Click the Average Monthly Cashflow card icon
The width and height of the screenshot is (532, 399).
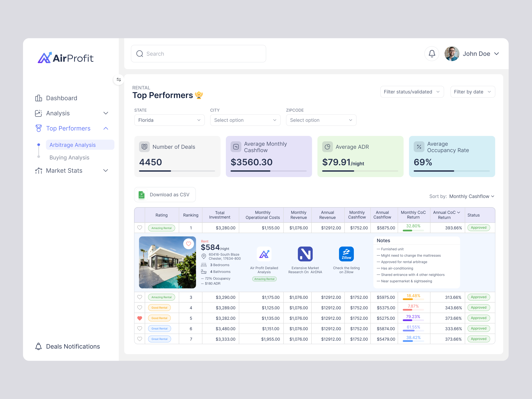coord(236,147)
